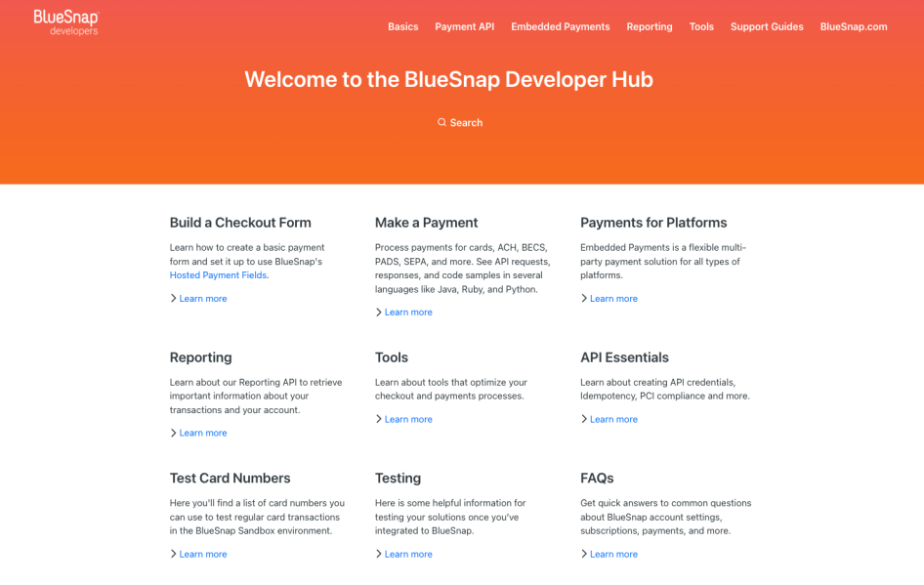The height and width of the screenshot is (585, 924).
Task: Click the magnifying glass search icon
Action: click(441, 122)
